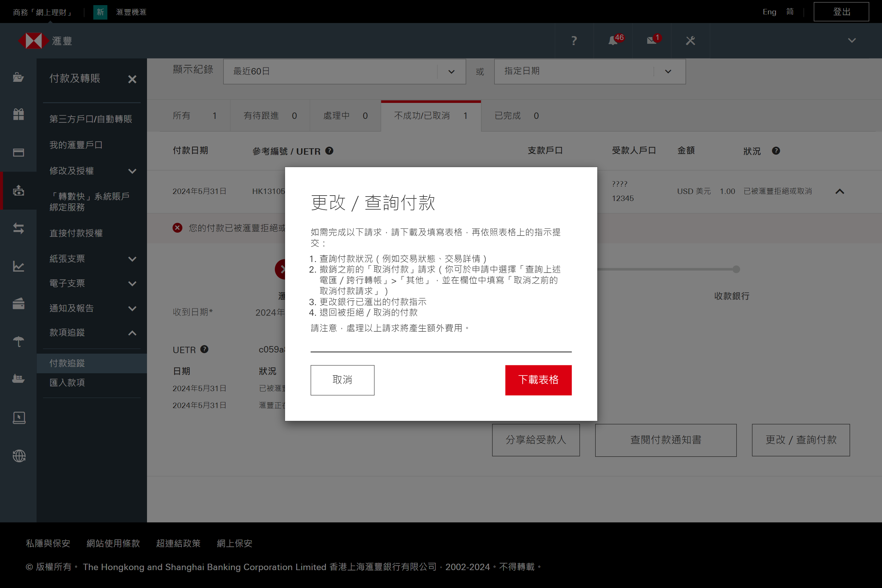Viewport: 882px width, 588px height.
Task: Click the payment progress slider endpoint
Action: (736, 269)
